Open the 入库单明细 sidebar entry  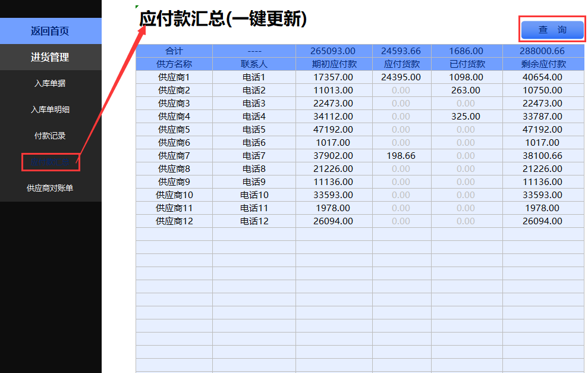point(51,110)
